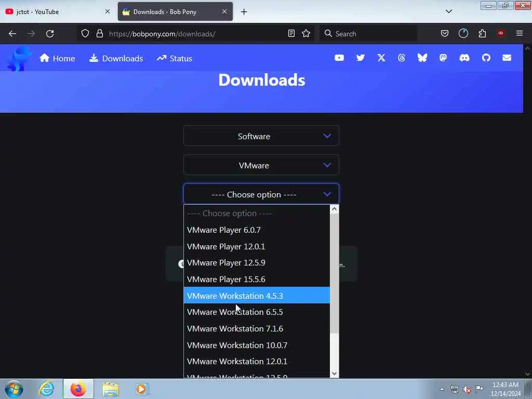The height and width of the screenshot is (399, 532).
Task: Click the network tray icon
Action: click(x=454, y=390)
